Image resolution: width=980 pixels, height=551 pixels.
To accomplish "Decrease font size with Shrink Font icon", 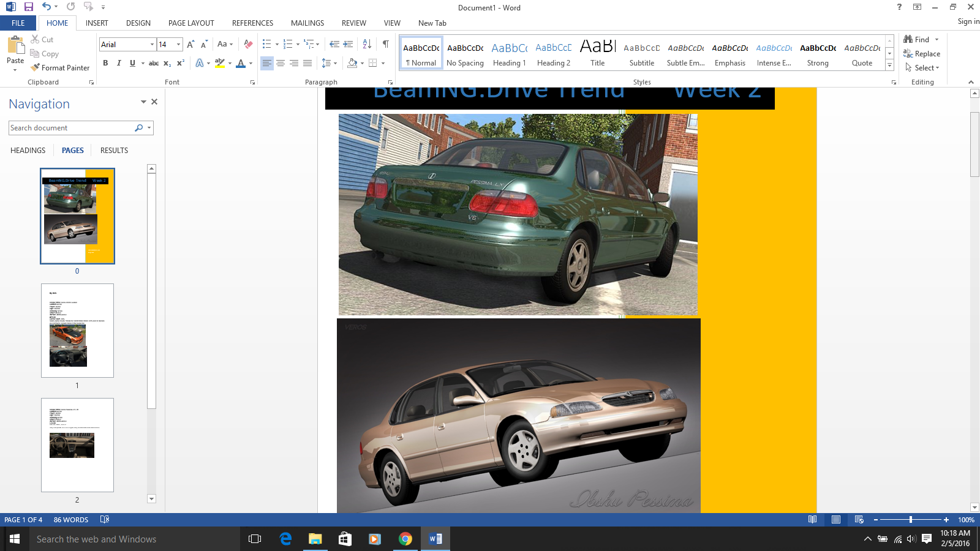I will 204,44.
